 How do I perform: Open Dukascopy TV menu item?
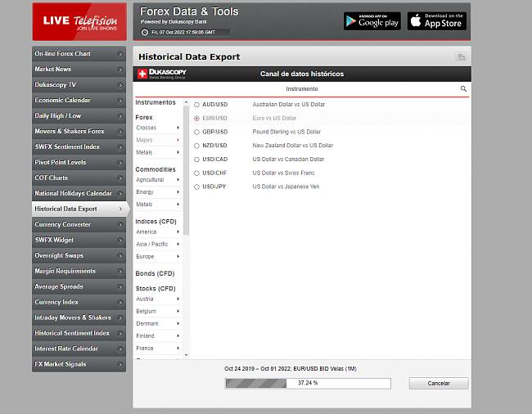79,85
